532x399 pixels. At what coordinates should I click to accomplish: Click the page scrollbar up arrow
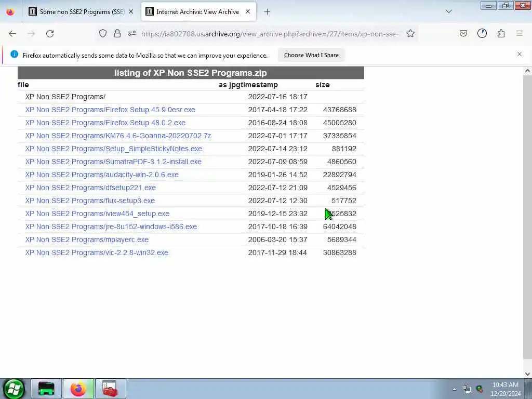(x=527, y=71)
